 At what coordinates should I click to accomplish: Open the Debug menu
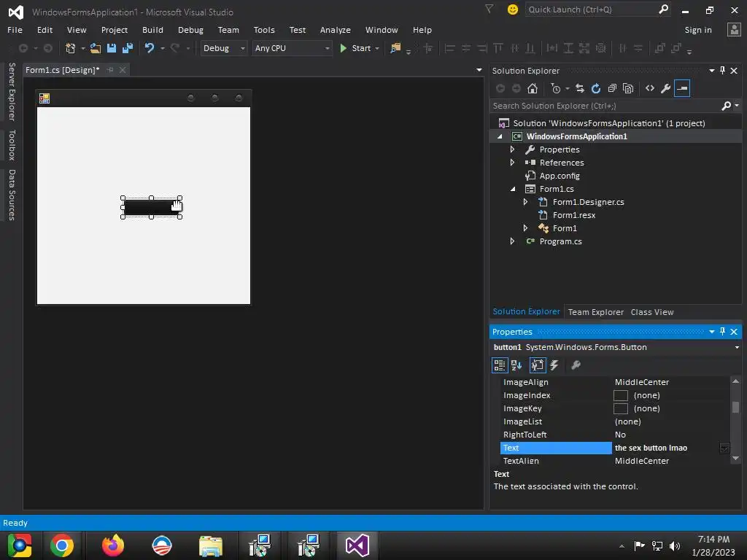pos(190,29)
